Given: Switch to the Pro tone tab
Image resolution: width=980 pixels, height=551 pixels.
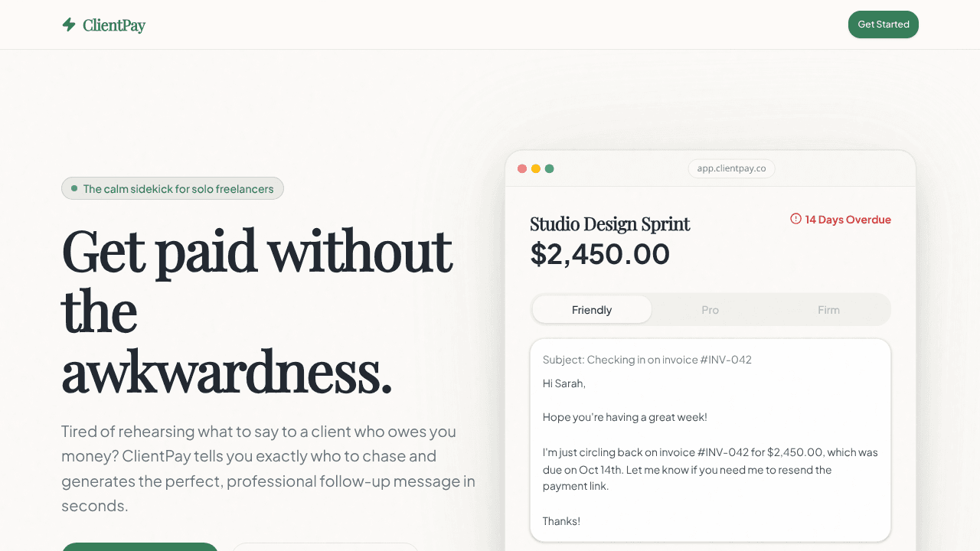Looking at the screenshot, I should tap(710, 310).
